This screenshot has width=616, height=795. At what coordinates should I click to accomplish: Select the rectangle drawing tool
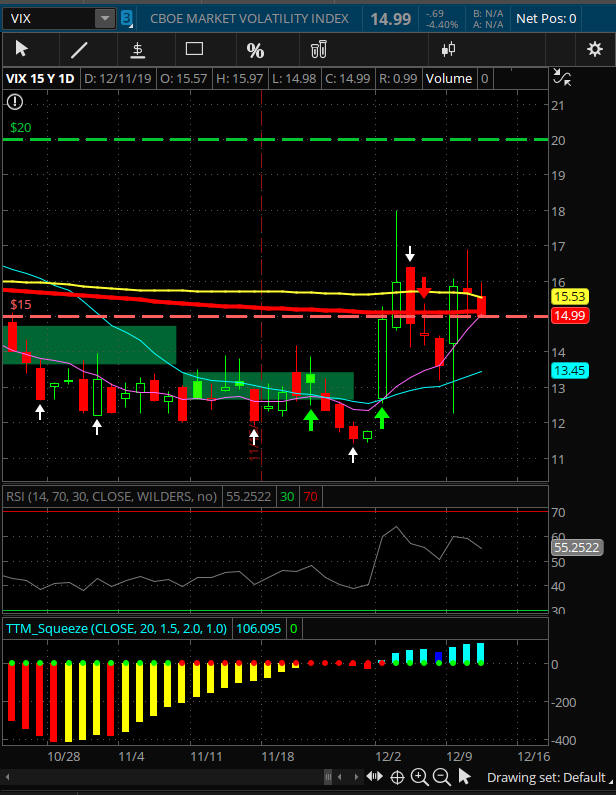[195, 49]
